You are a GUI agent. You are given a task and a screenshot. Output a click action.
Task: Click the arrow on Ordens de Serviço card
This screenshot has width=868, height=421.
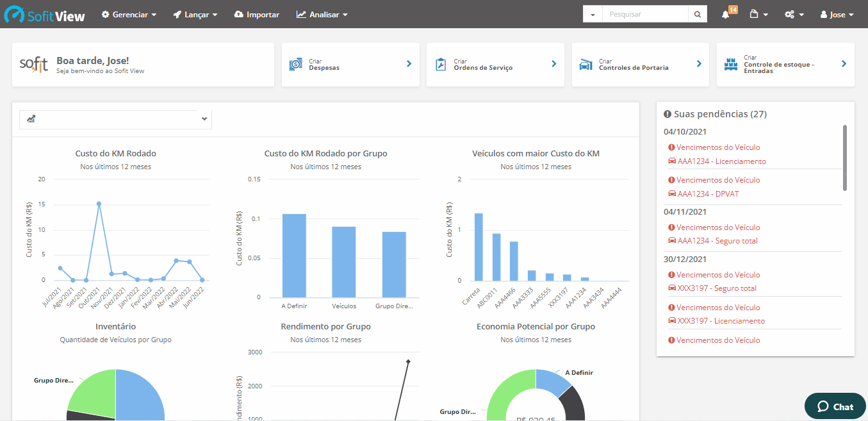pos(554,63)
